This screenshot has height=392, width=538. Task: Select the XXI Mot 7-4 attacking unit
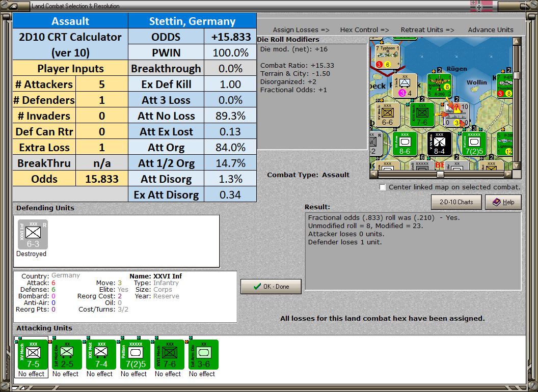tap(101, 355)
